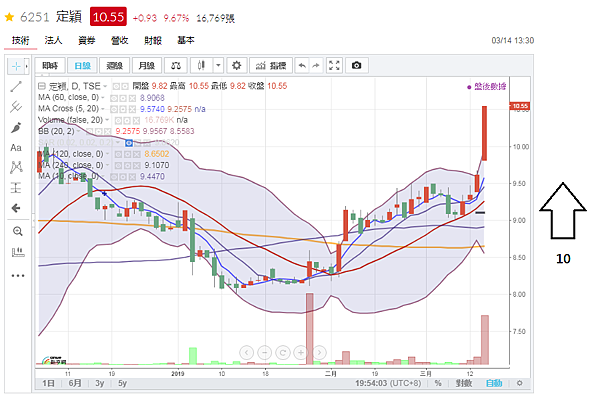Open chart settings gear icon
Screen dimensions: 600x400
pyautogui.click(x=236, y=65)
